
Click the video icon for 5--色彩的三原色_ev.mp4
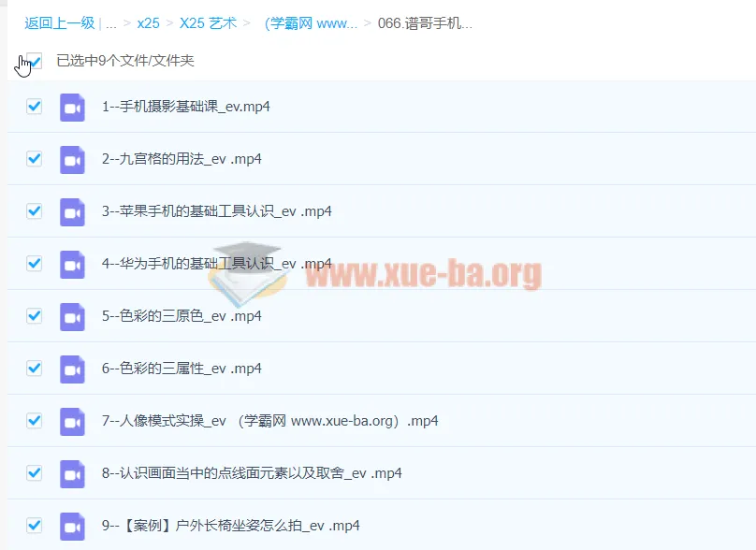click(x=73, y=316)
